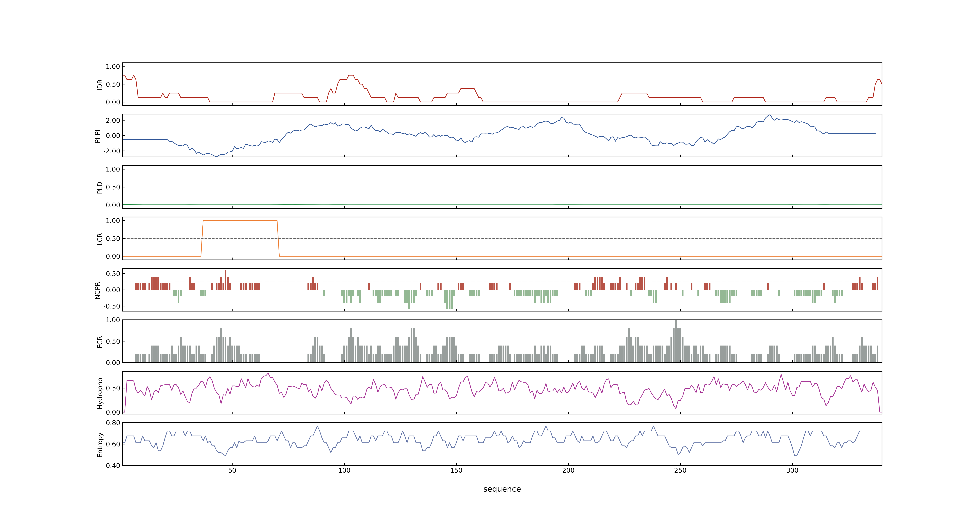Click the Hydropho y-axis label

tap(100, 393)
